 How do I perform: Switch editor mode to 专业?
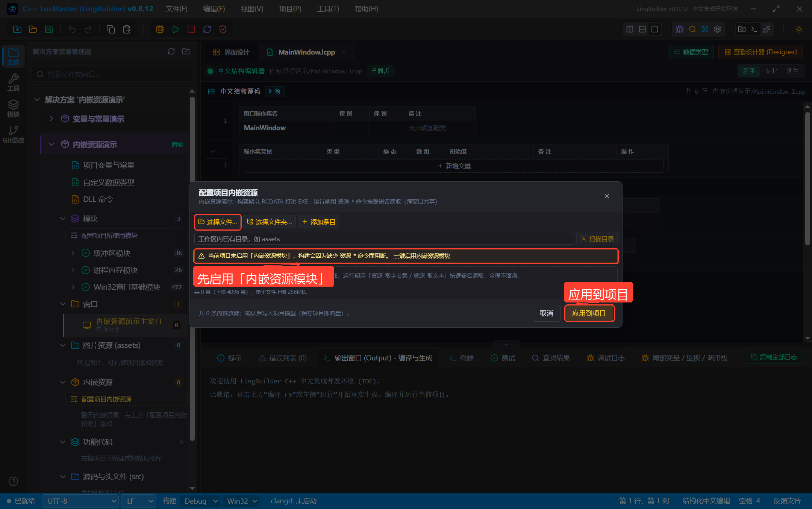click(771, 71)
